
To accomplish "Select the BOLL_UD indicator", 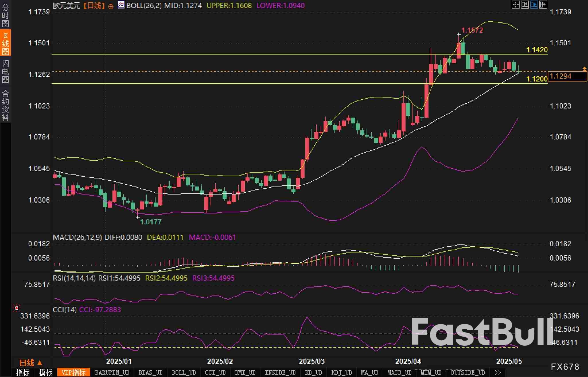I will (x=184, y=372).
